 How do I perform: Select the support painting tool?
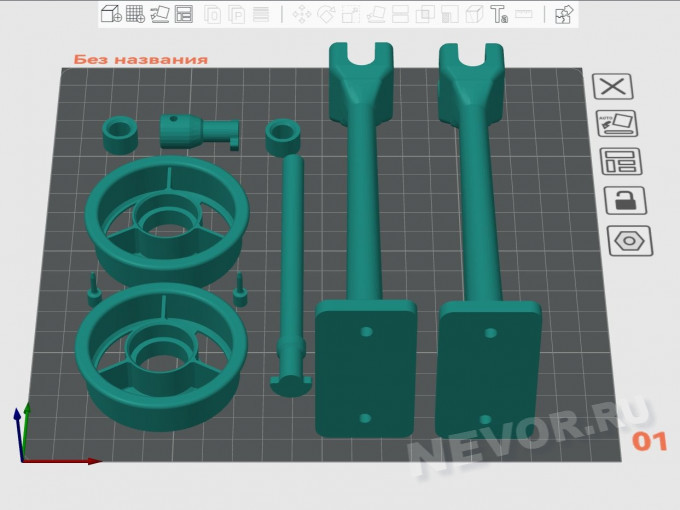(x=450, y=14)
